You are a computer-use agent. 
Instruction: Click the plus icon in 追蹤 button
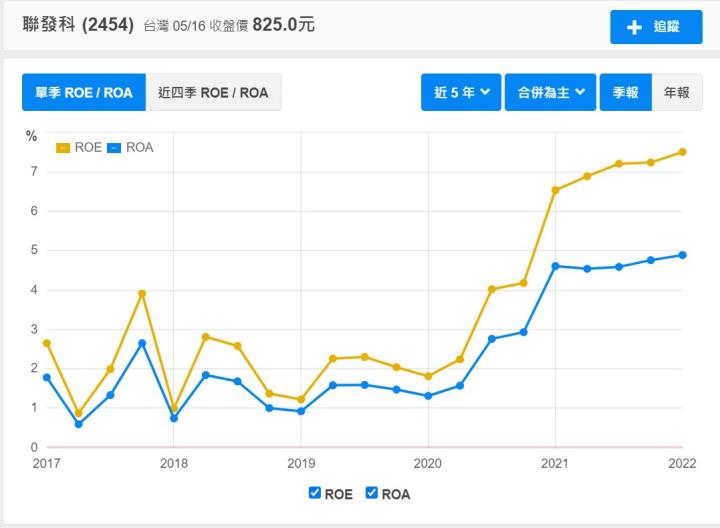click(x=634, y=27)
